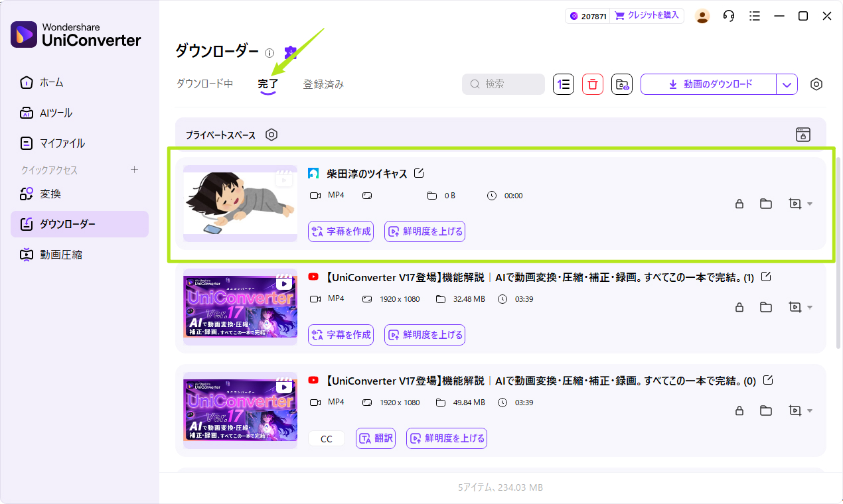The height and width of the screenshot is (504, 843).
Task: Switch to the ダウンロード中 tab
Action: 204,84
